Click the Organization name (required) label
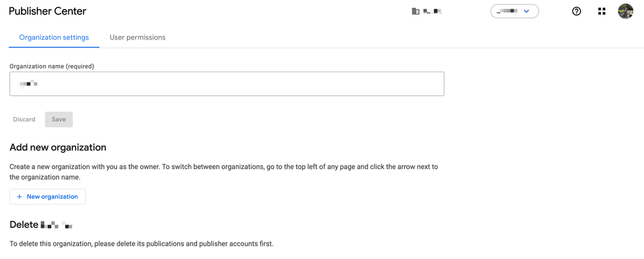Viewport: 644px width, 259px height. [52, 66]
